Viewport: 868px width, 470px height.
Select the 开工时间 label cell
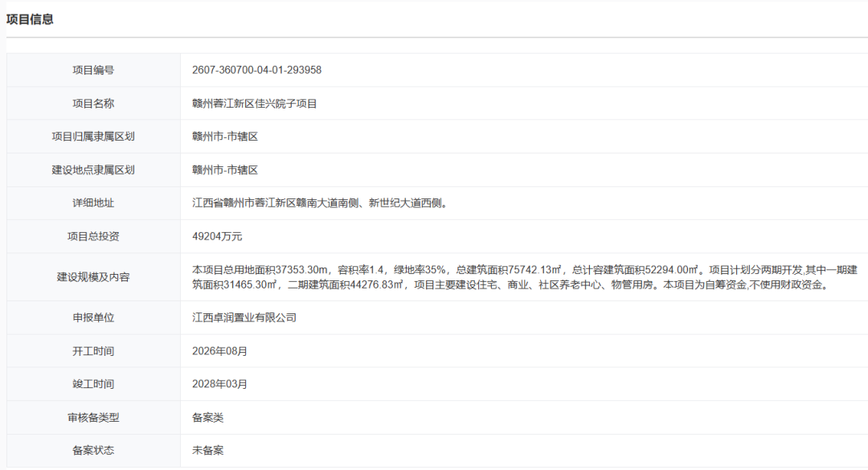tap(93, 351)
